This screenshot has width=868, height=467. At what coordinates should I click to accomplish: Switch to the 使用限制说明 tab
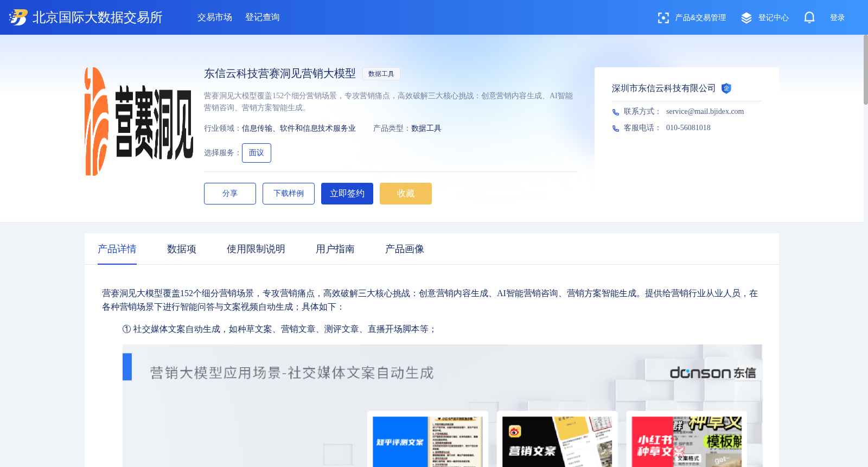tap(256, 249)
